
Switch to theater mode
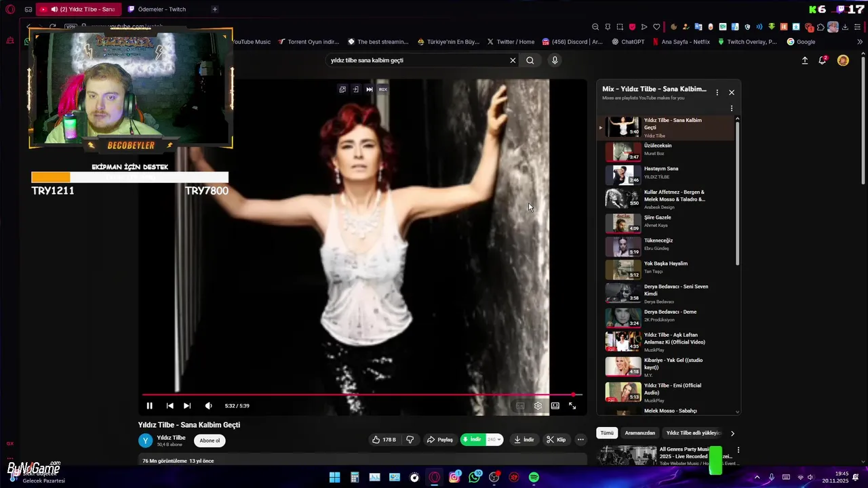pyautogui.click(x=555, y=405)
